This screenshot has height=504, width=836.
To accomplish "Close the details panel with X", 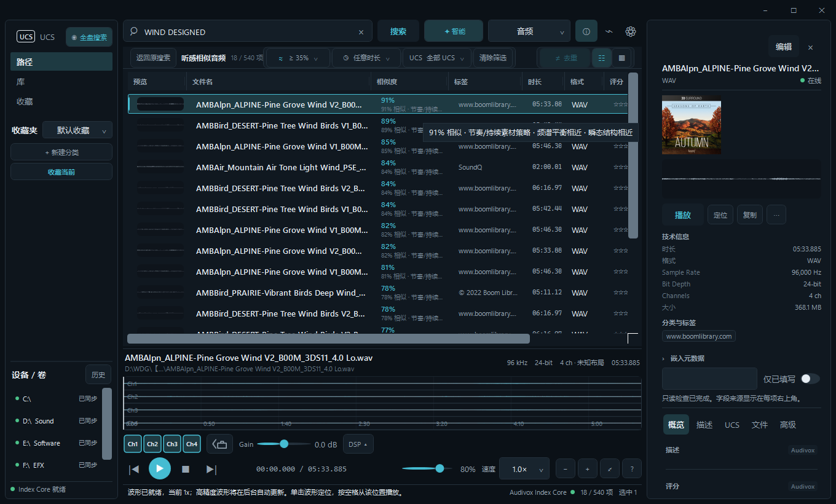I will (x=810, y=47).
